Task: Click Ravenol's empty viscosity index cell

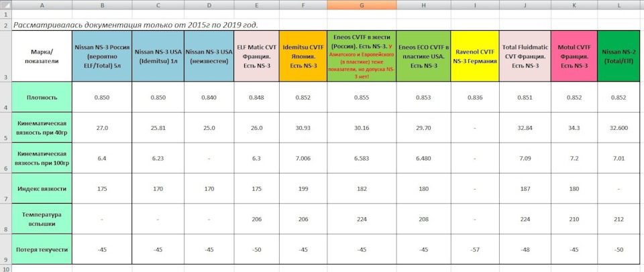Action: click(x=476, y=189)
